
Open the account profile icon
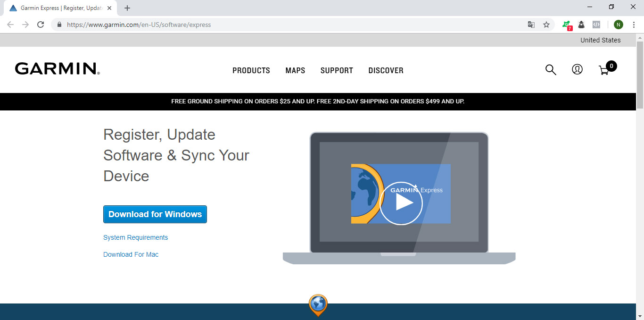(577, 69)
